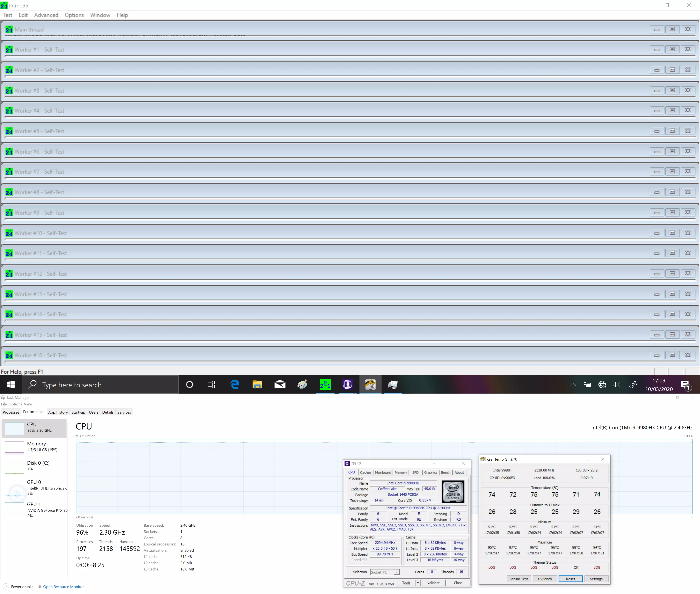This screenshot has width=700, height=594.
Task: Open the Test menu in Prime95
Action: coord(8,15)
